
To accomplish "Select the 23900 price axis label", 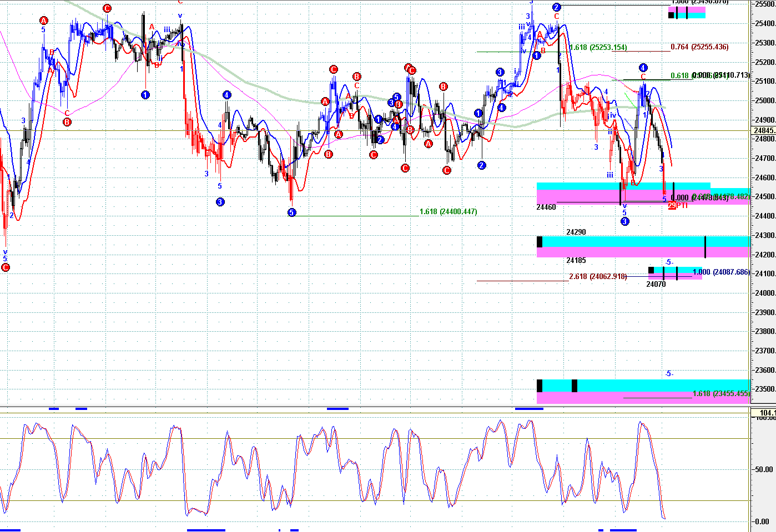I will pyautogui.click(x=765, y=312).
